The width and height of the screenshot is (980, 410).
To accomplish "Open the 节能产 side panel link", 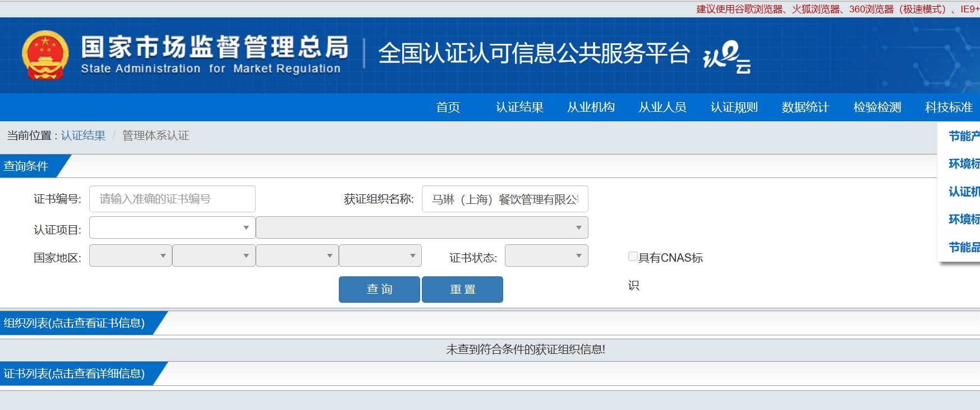I will pos(964,136).
